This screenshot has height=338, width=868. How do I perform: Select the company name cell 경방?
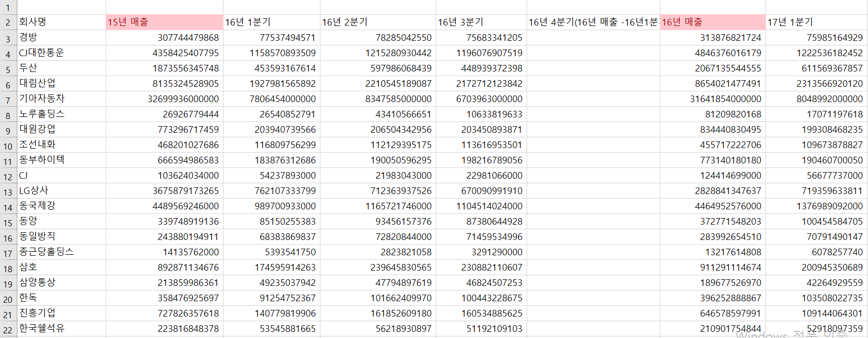coord(61,37)
